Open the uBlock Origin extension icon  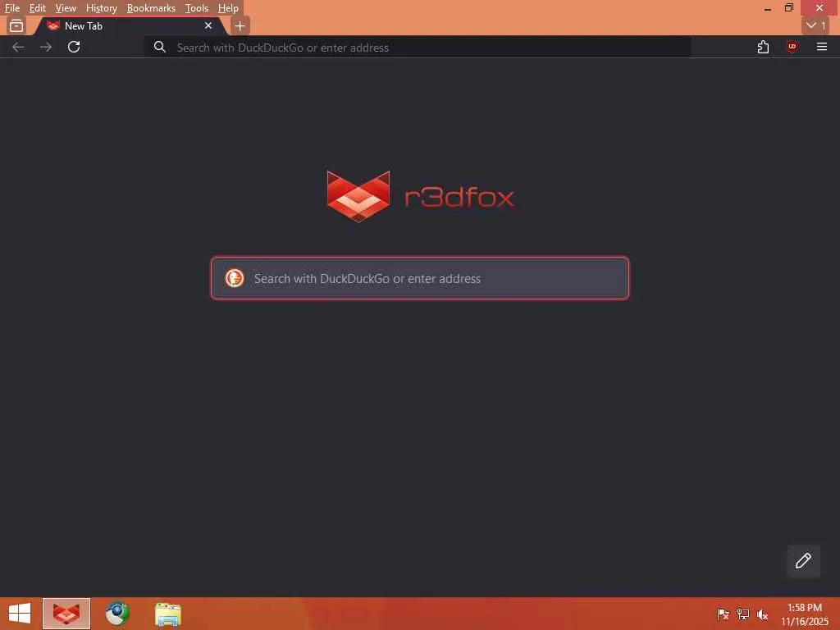792,47
